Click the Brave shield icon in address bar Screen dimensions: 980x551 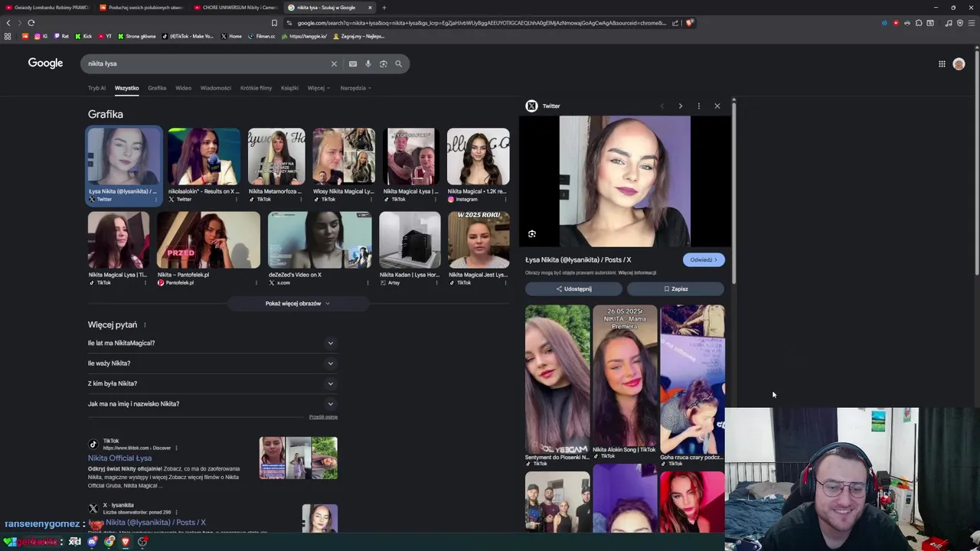(x=689, y=23)
